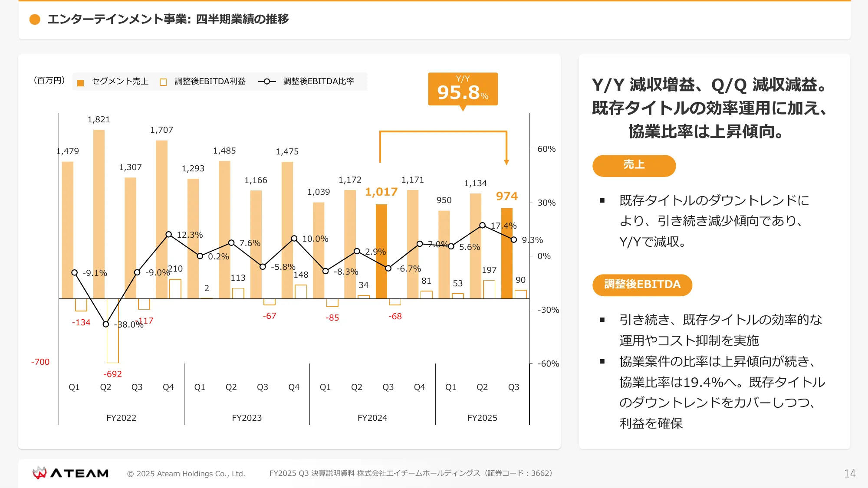The height and width of the screenshot is (488, 868).
Task: Click the -692 negative EBITDA label
Action: tap(112, 374)
